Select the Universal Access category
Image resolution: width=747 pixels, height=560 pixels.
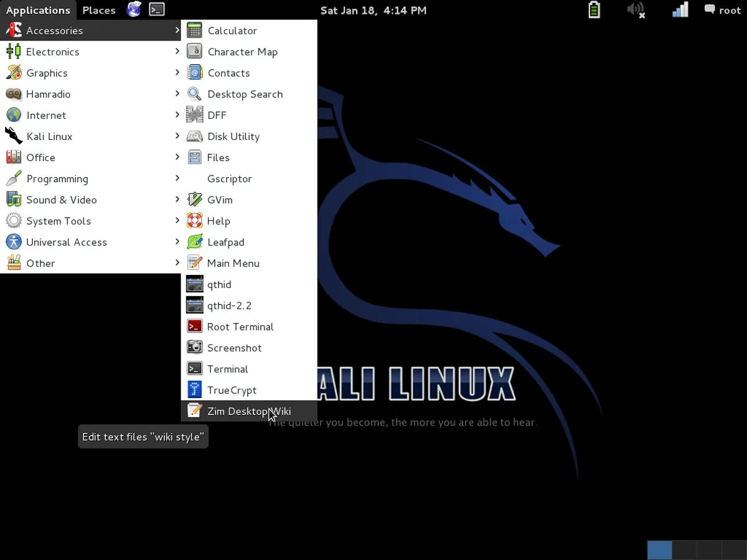click(x=91, y=242)
